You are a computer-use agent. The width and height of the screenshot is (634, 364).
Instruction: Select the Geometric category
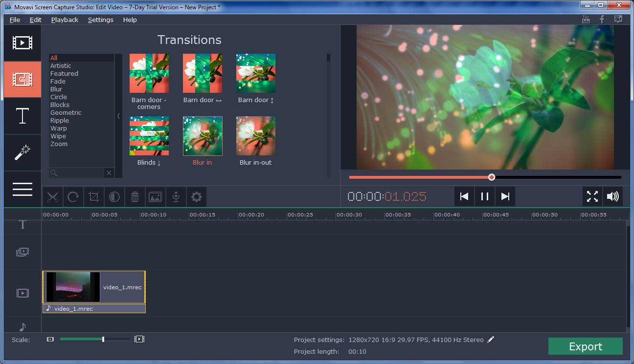(81, 112)
